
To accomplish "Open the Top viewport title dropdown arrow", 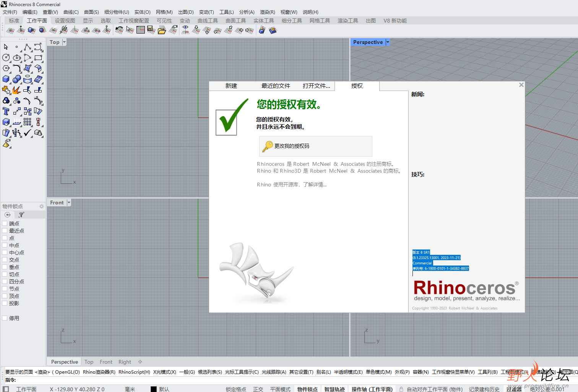I will (64, 42).
